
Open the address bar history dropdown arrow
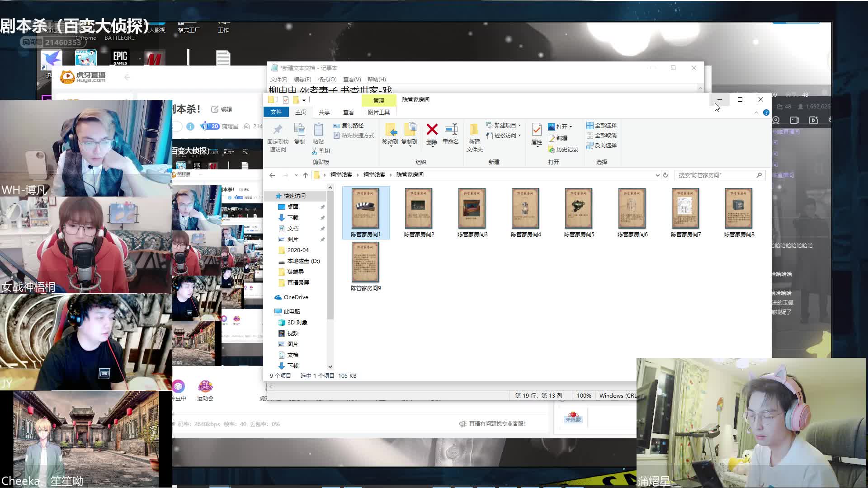(x=657, y=175)
